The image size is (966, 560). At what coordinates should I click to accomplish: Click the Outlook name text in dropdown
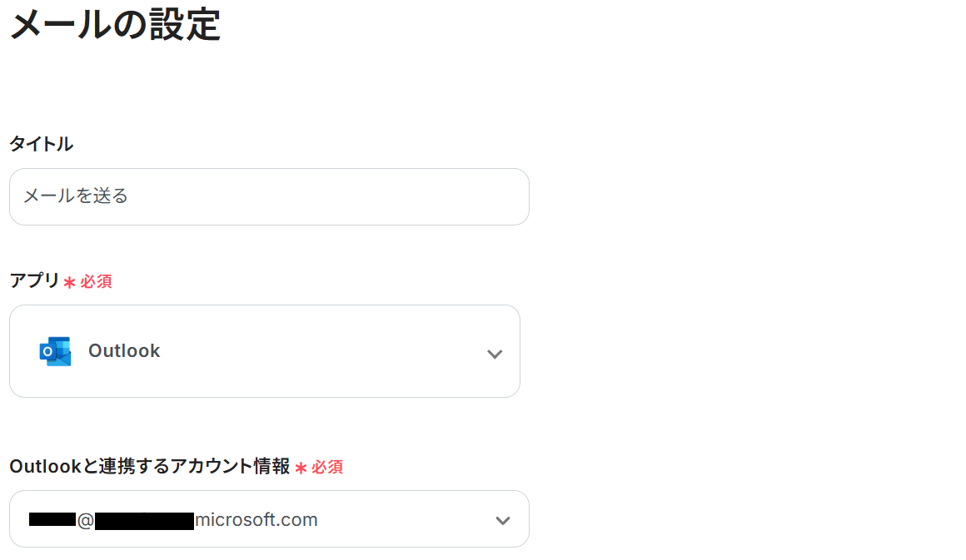click(124, 351)
